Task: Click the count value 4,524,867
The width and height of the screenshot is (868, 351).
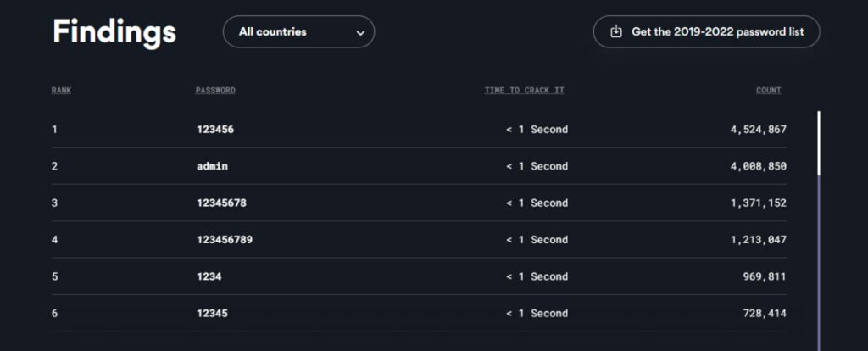Action: point(759,130)
